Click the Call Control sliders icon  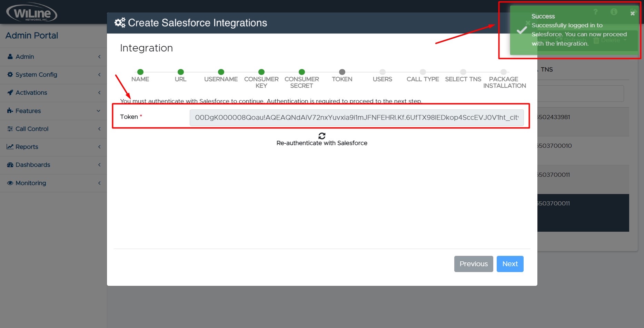pyautogui.click(x=10, y=129)
